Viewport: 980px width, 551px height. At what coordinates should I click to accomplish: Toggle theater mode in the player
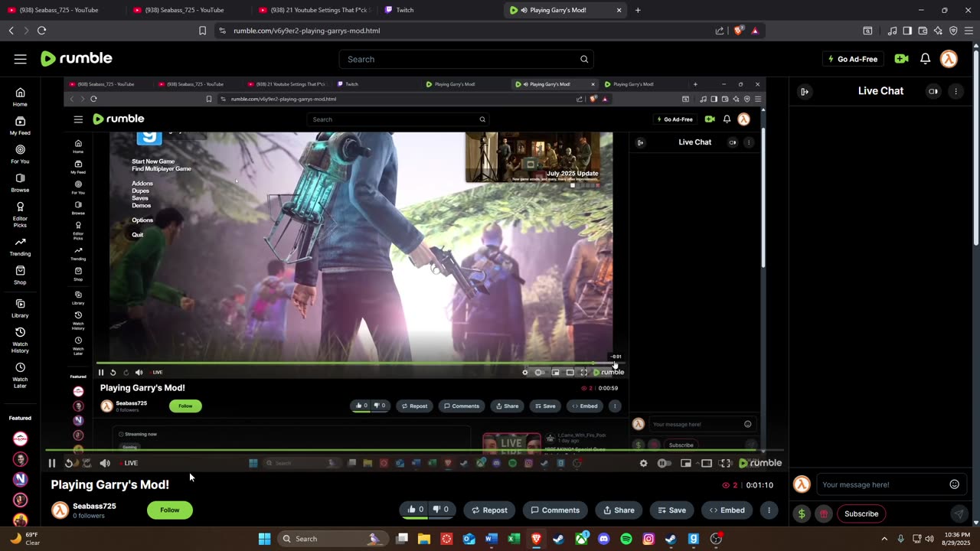[706, 463]
